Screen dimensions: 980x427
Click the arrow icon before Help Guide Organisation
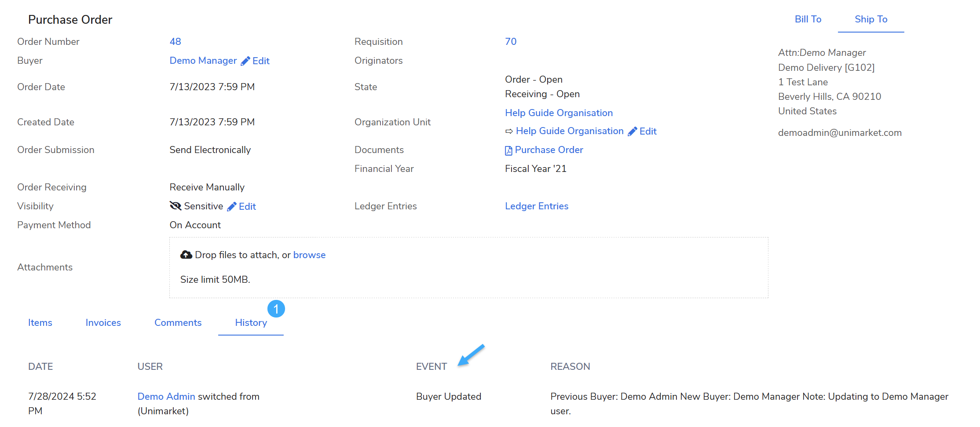tap(509, 131)
